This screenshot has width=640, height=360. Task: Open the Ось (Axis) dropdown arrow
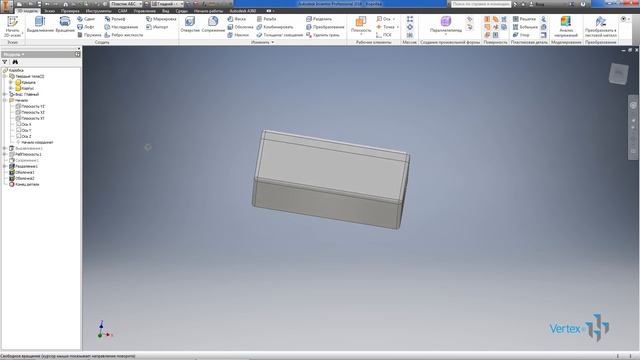[394, 19]
